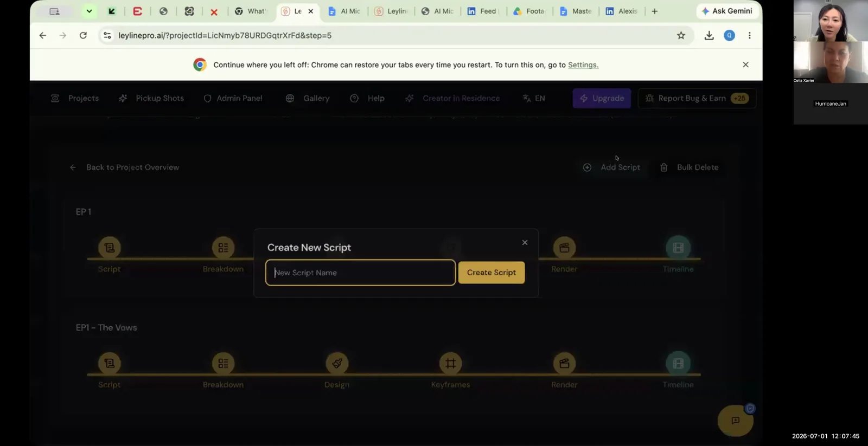Switch to the Master document tab

pos(576,11)
